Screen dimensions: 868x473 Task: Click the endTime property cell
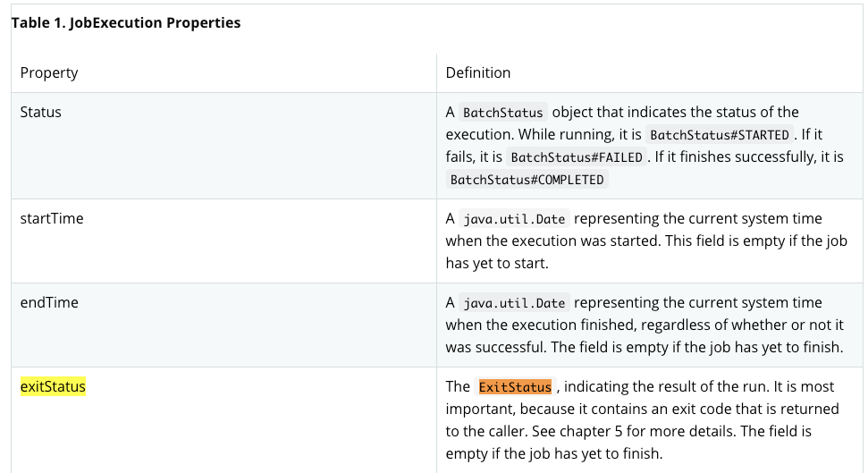[x=223, y=325]
